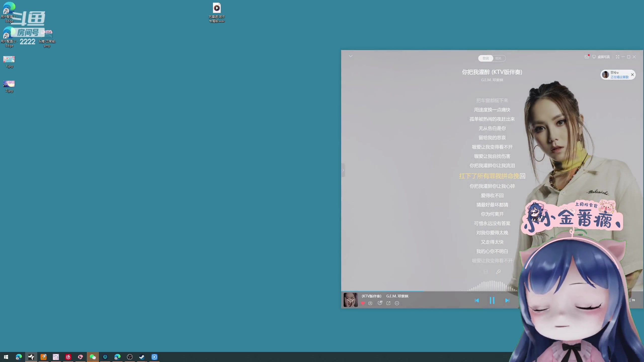The height and width of the screenshot is (362, 644).
Task: Click the 桌面写真 button
Action: pos(601,57)
